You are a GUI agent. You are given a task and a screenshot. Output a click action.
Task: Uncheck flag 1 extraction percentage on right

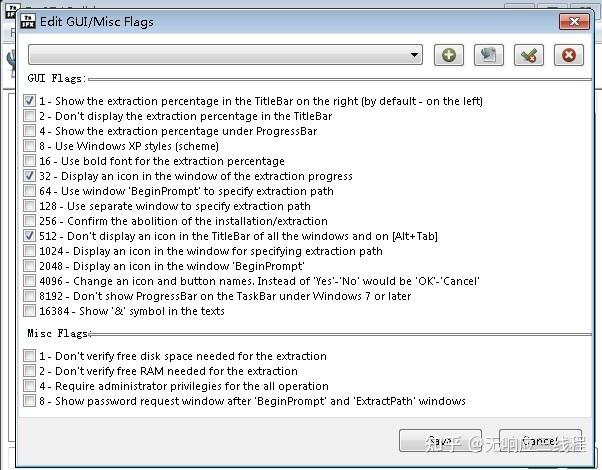(x=29, y=101)
